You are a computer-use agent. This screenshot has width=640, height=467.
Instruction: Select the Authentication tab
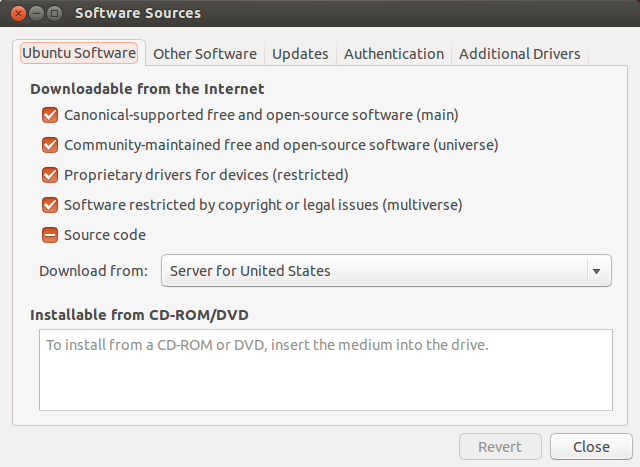tap(394, 53)
